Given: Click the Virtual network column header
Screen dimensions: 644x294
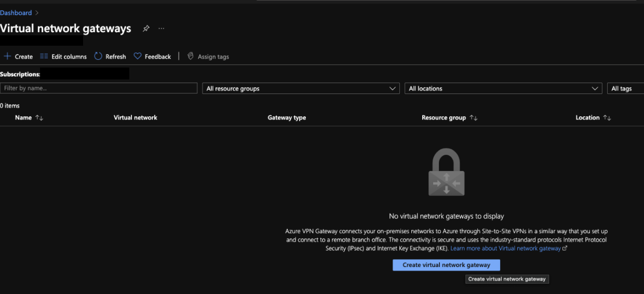Looking at the screenshot, I should [x=135, y=118].
